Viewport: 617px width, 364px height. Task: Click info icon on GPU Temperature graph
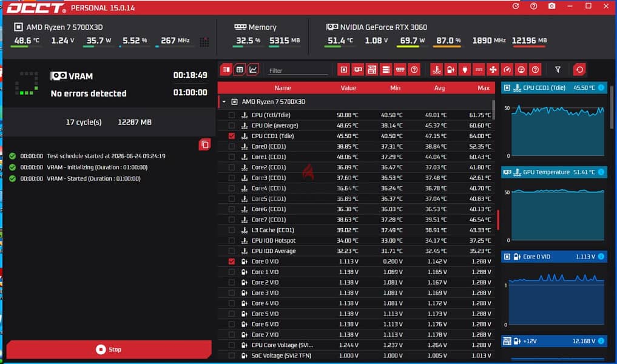[x=601, y=172]
